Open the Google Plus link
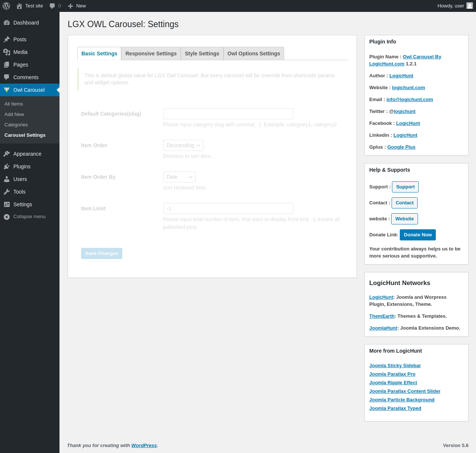 pyautogui.click(x=401, y=147)
